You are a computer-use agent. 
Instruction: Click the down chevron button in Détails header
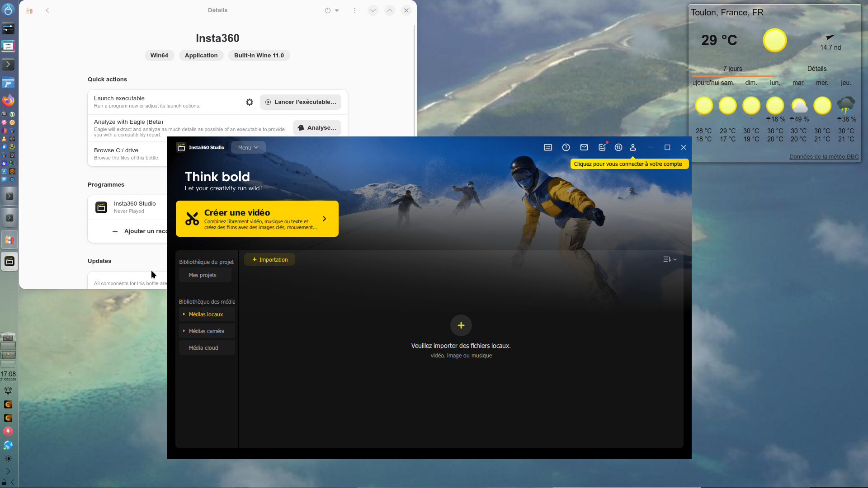tap(373, 10)
